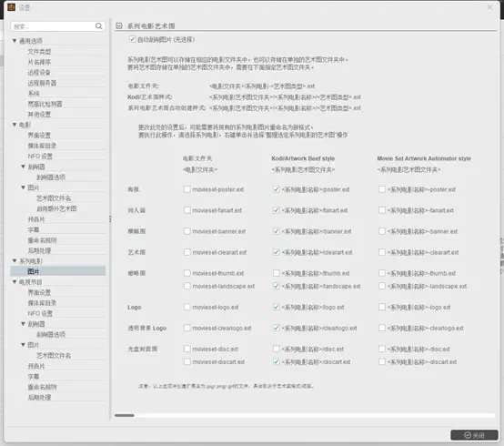Image resolution: width=504 pixels, height=446 pixels.
Task: Uncheck the Kodi style /fanart.ext checkbox
Action: point(276,210)
